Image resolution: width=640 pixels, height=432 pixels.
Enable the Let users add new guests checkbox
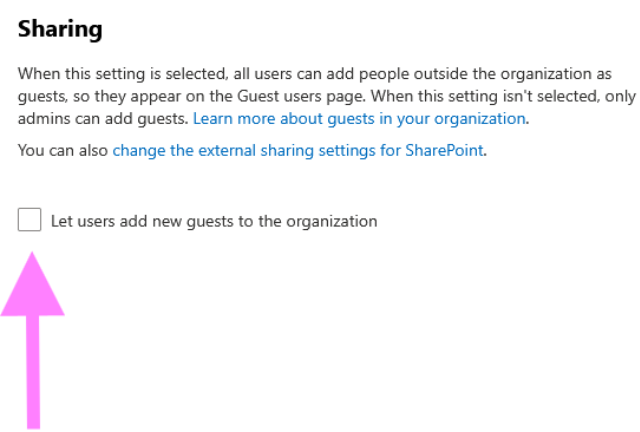[29, 220]
